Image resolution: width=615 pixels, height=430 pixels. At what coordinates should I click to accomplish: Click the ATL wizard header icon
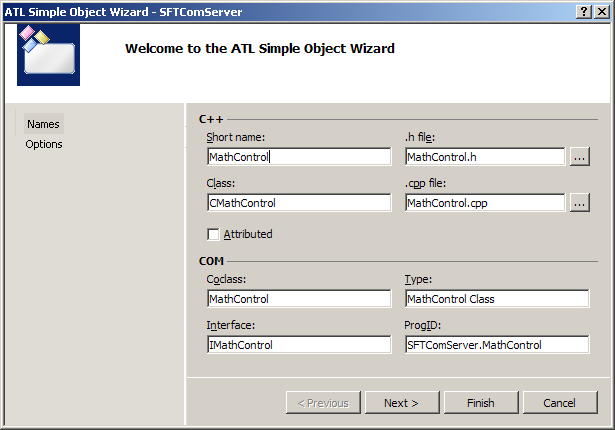click(x=49, y=54)
